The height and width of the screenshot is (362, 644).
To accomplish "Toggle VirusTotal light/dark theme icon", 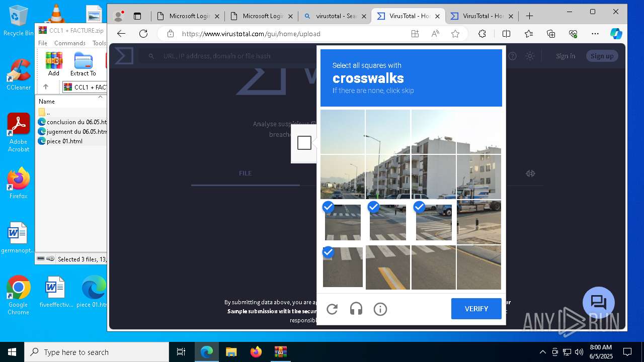I will coord(530,56).
